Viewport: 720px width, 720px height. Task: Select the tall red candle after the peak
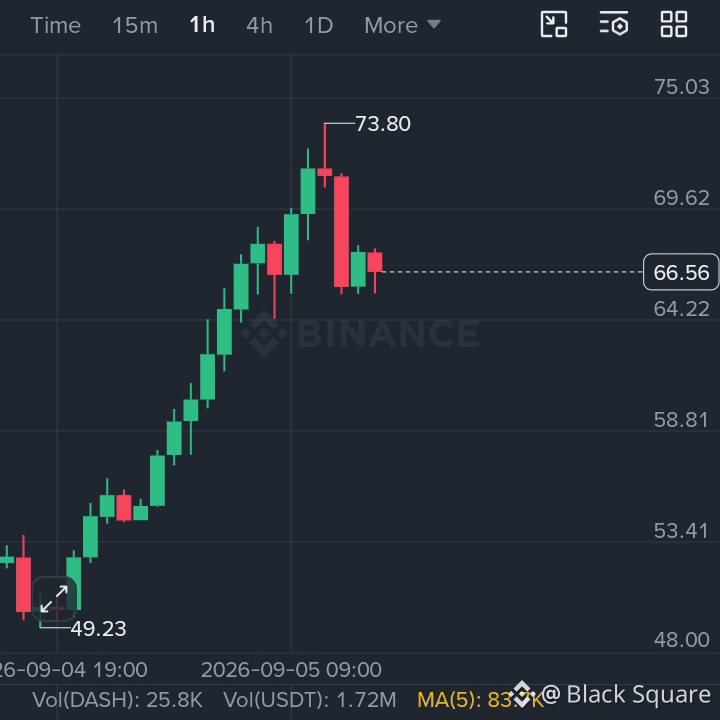coord(341,232)
